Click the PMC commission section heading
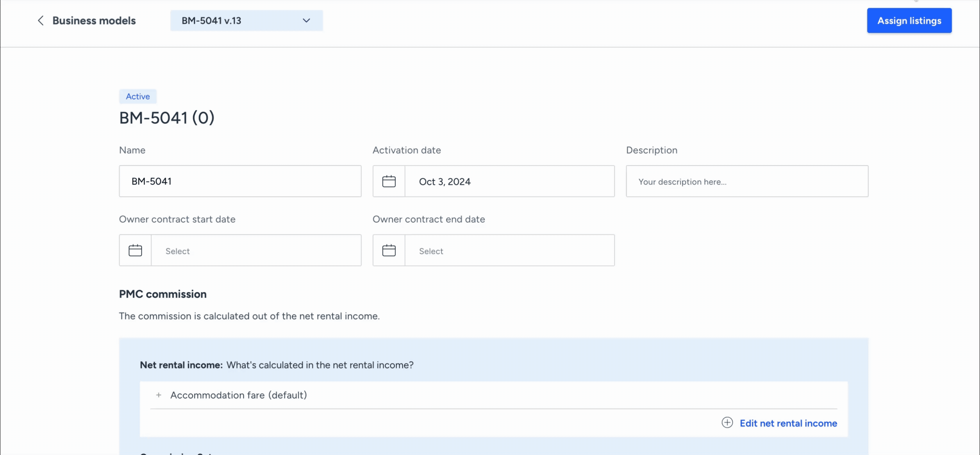The height and width of the screenshot is (455, 980). [x=163, y=294]
